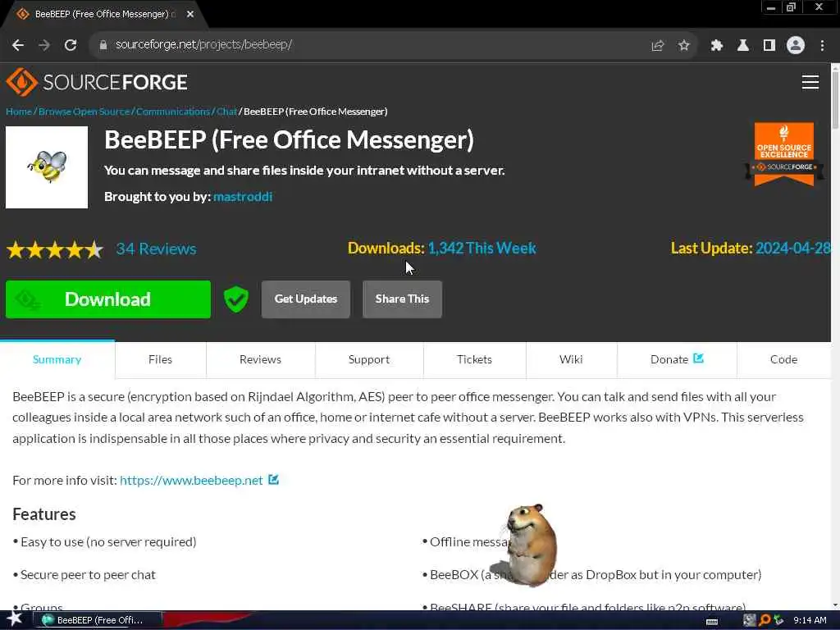Viewport: 840px width, 630px height.
Task: Select the BeeBEEP taskbar window button
Action: tap(98, 620)
